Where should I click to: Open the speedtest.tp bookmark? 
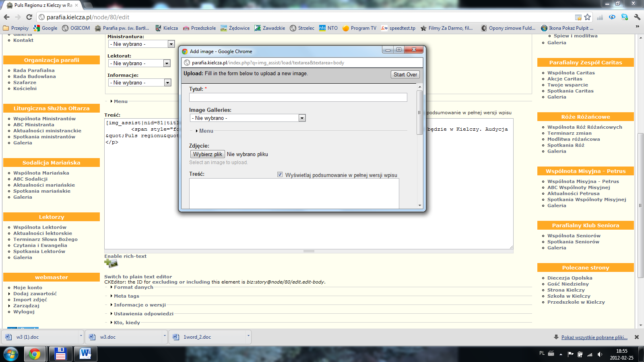pos(398,28)
